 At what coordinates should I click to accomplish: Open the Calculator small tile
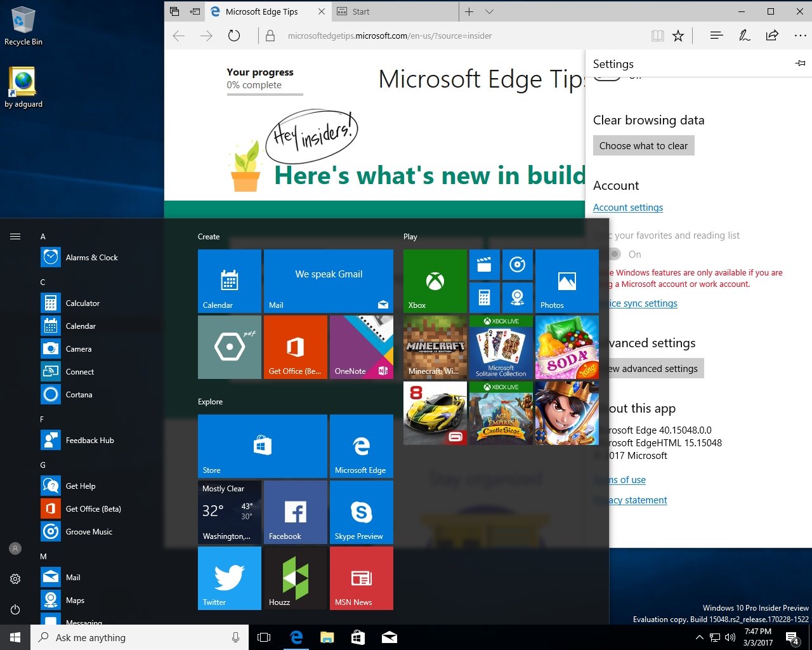[x=485, y=298]
